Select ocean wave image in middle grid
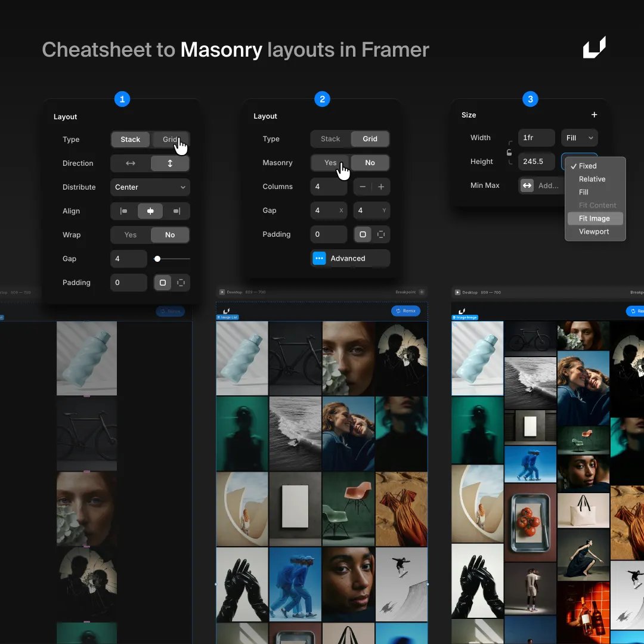644x644 pixels. point(295,434)
